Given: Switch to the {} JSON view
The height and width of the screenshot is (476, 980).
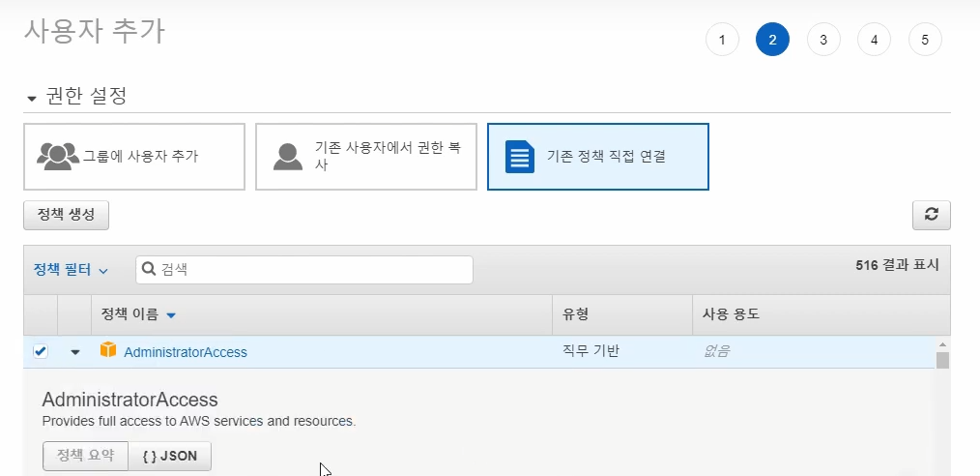Looking at the screenshot, I should (169, 456).
